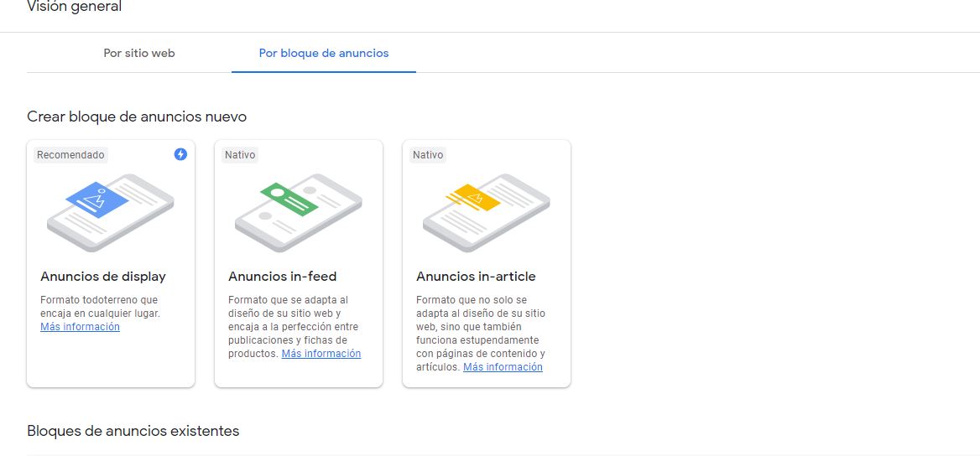Switch to the Por sitio web tab
Image resolution: width=980 pixels, height=456 pixels.
click(138, 53)
